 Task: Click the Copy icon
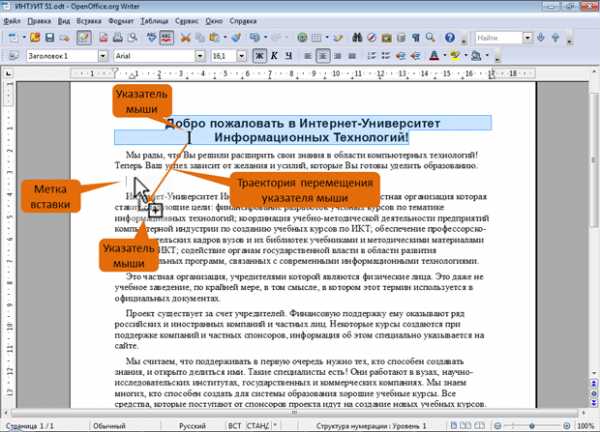tap(200, 37)
